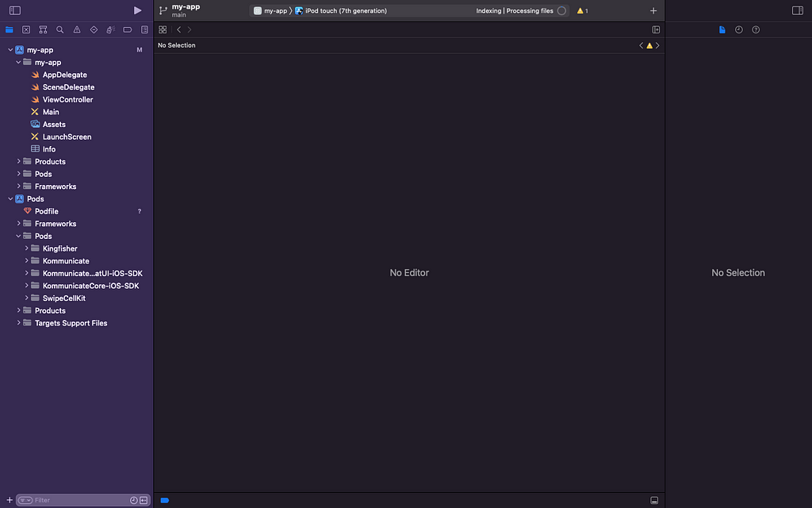
Task: Show the debug area
Action: tap(654, 500)
